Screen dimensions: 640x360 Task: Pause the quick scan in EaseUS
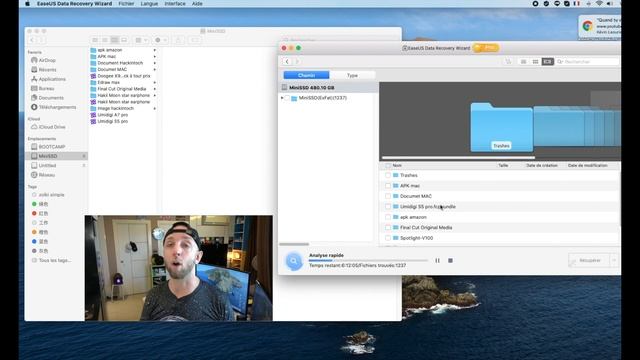[437, 260]
